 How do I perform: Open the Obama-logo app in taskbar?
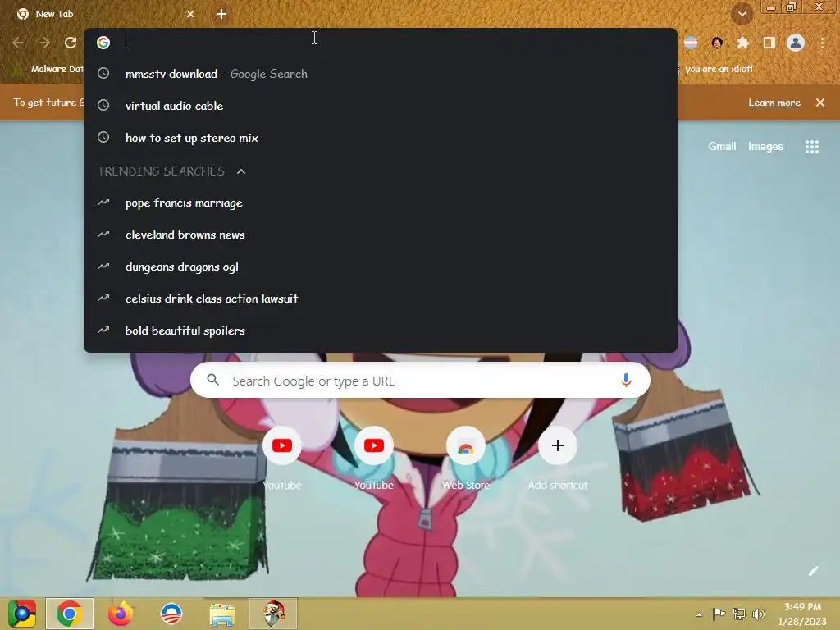[x=171, y=614]
